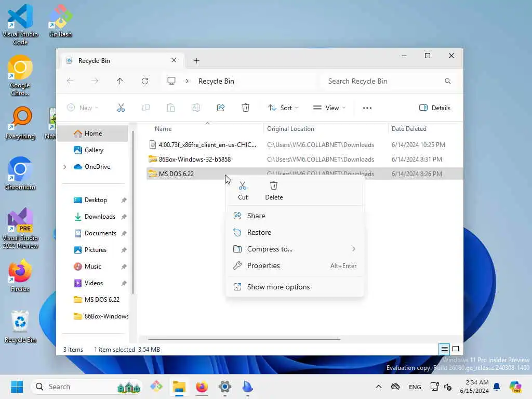Open Git Bash desktop shortcut
This screenshot has height=399, width=532.
tap(60, 21)
